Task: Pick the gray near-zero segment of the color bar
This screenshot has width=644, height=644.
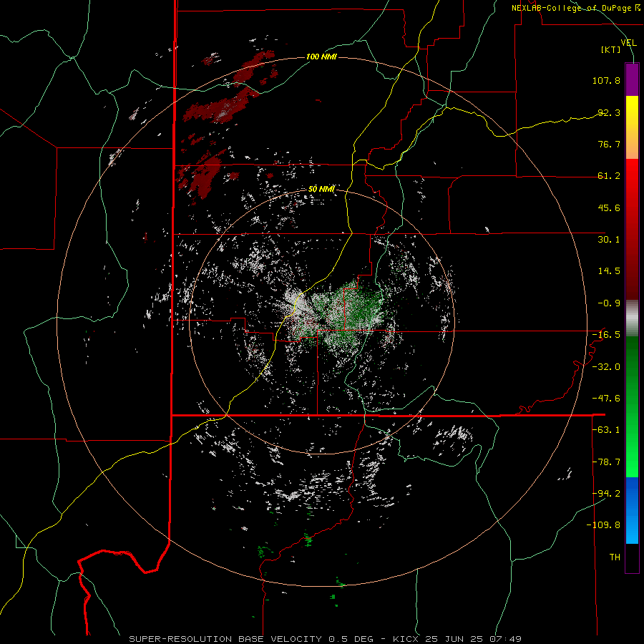Action: pyautogui.click(x=632, y=318)
